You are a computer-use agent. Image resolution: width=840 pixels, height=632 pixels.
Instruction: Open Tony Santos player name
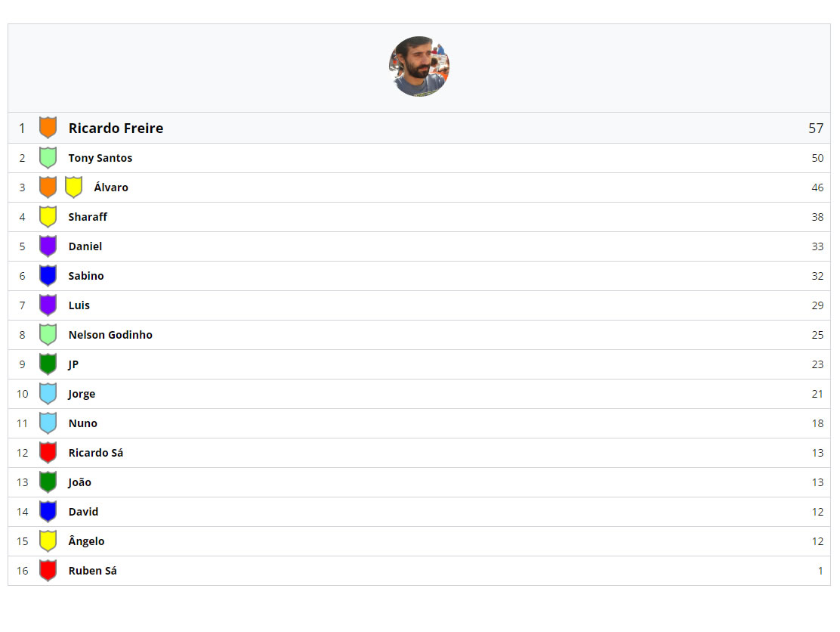tap(100, 158)
